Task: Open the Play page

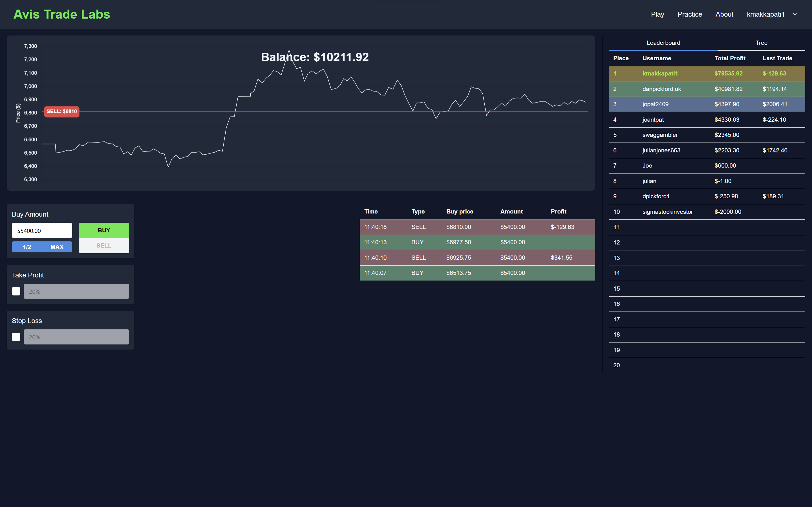Action: click(657, 14)
